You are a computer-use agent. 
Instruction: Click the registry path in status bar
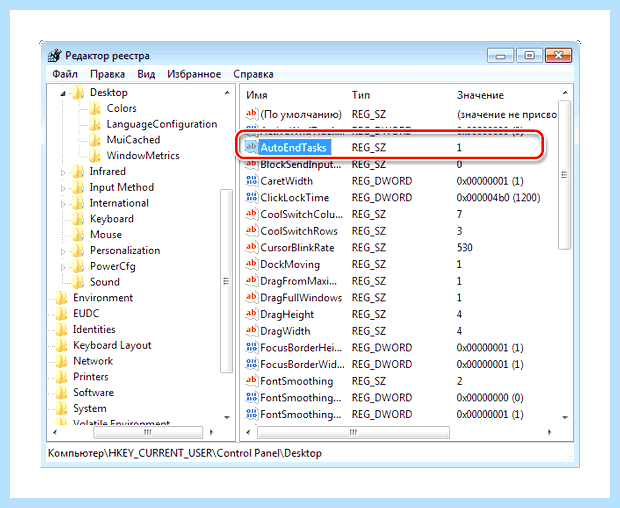pos(185,453)
